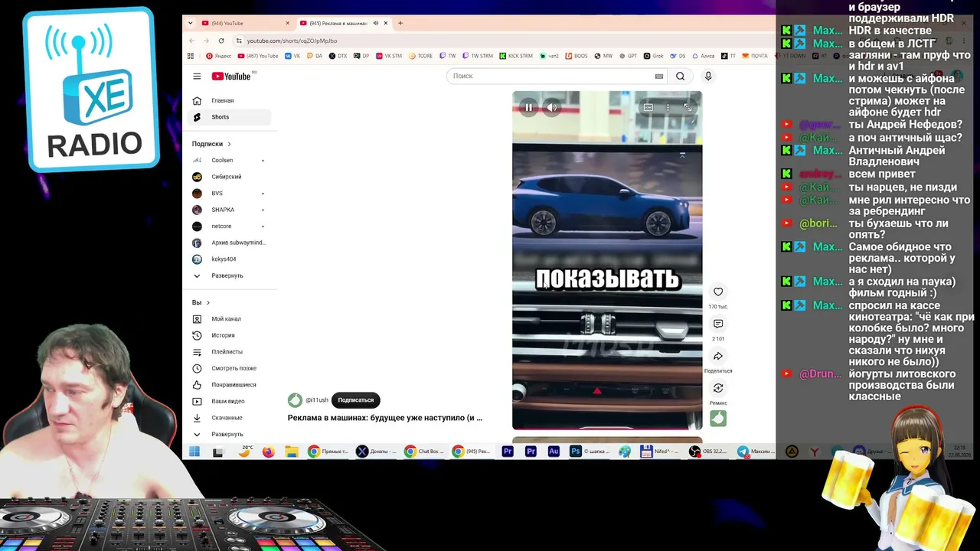Mute the Shorts video volume

pyautogui.click(x=551, y=108)
